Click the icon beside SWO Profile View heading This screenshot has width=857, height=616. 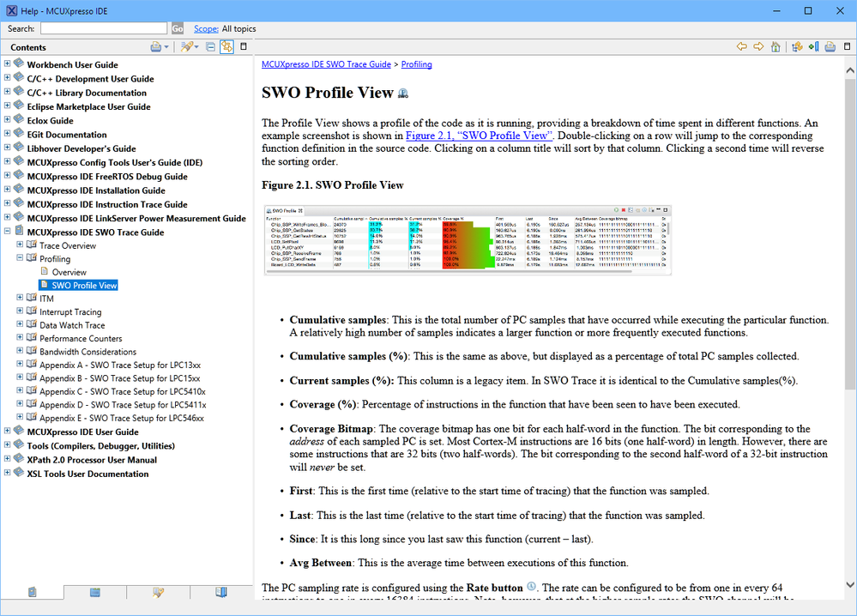click(x=403, y=94)
